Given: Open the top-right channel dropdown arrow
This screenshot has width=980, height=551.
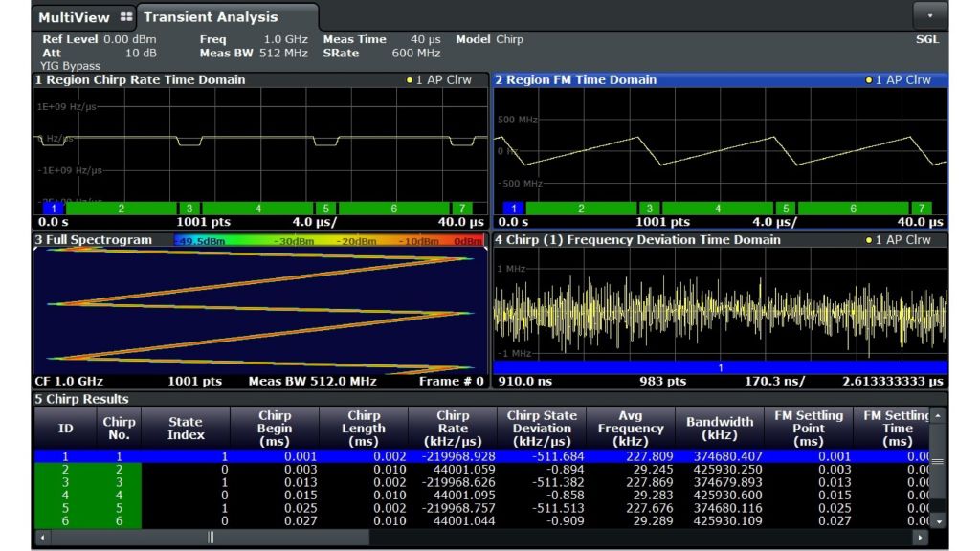Looking at the screenshot, I should pos(929,16).
